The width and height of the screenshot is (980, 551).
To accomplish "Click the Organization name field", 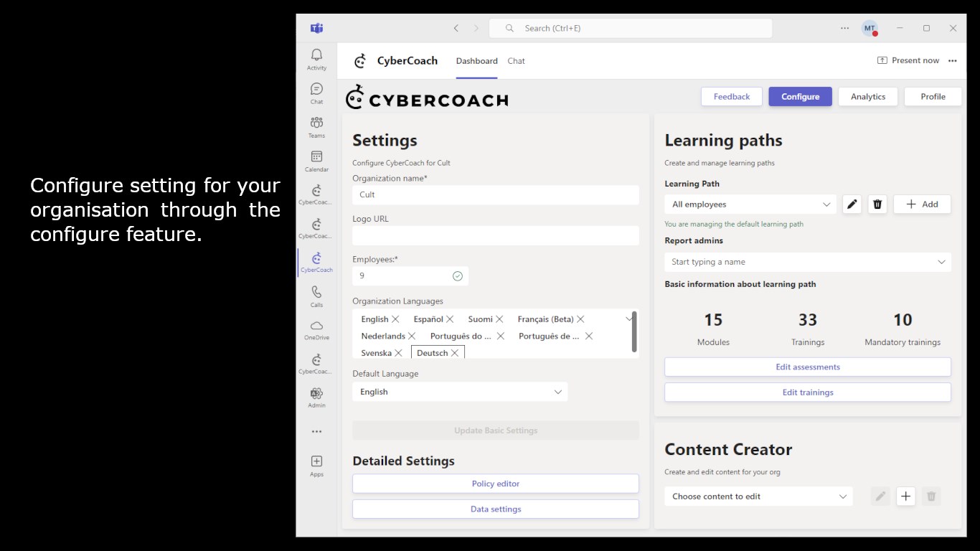I will tap(496, 194).
